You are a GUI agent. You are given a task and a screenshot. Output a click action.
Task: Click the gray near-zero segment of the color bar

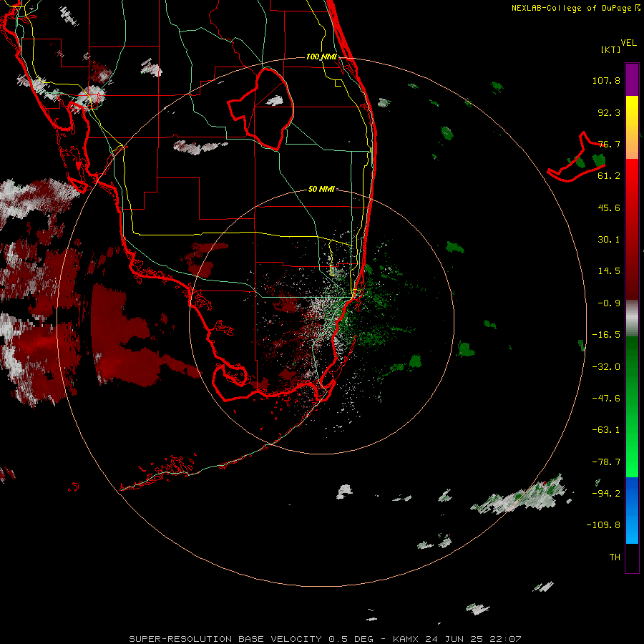pyautogui.click(x=632, y=318)
